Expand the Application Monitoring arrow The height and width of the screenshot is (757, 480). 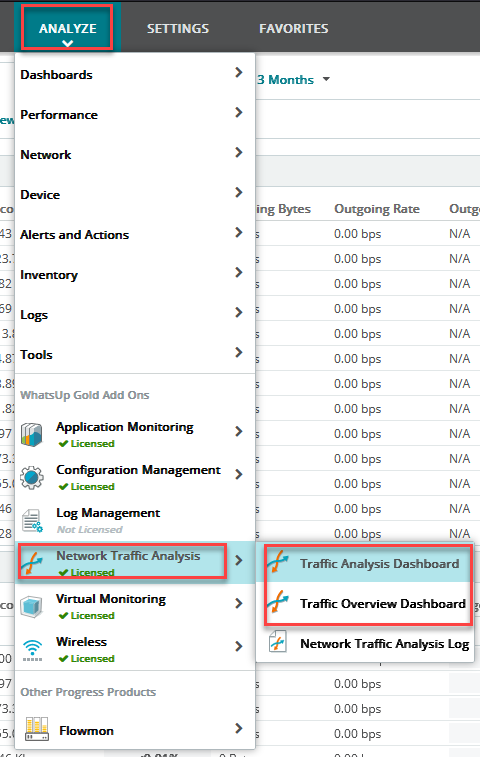[x=239, y=432]
